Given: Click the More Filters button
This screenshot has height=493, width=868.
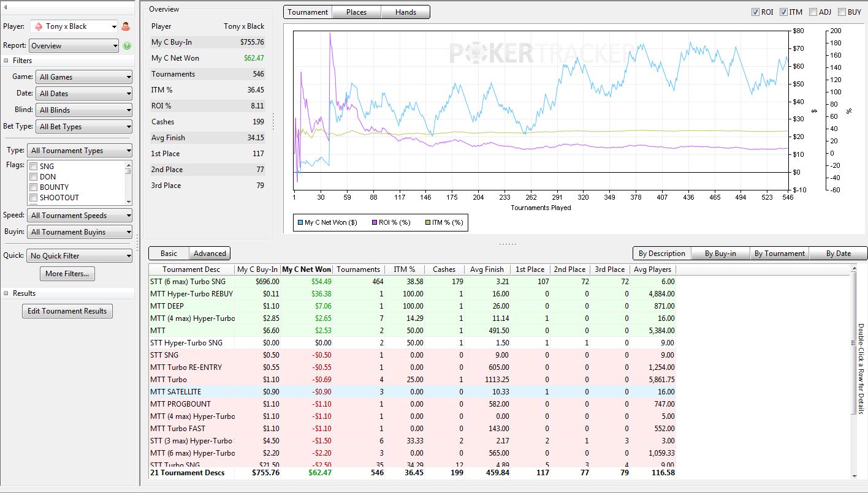Looking at the screenshot, I should click(67, 274).
